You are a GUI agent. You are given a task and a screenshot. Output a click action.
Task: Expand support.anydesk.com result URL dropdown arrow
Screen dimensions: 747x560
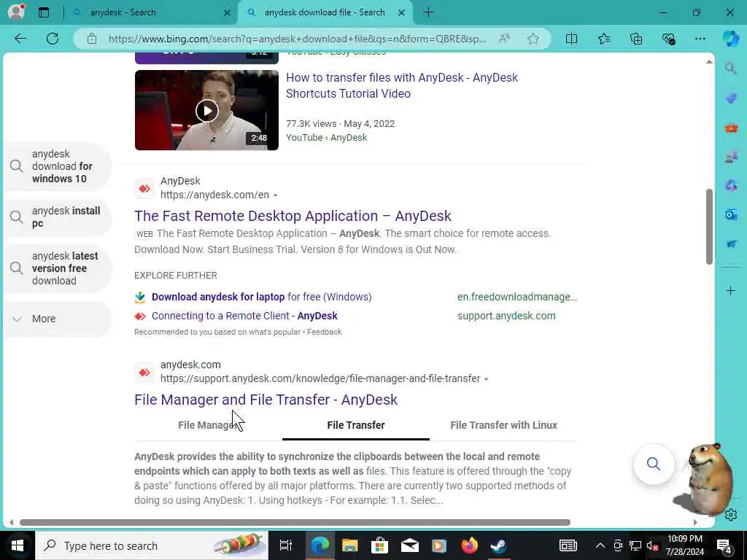click(486, 379)
